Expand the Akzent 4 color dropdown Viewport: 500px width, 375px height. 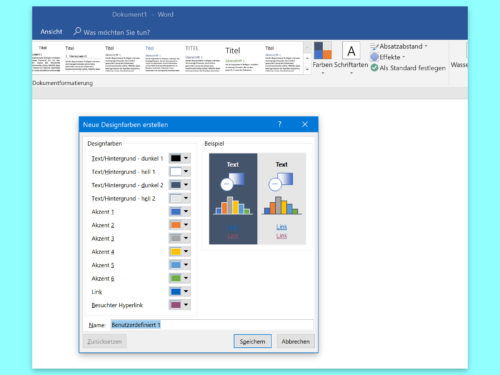point(186,252)
